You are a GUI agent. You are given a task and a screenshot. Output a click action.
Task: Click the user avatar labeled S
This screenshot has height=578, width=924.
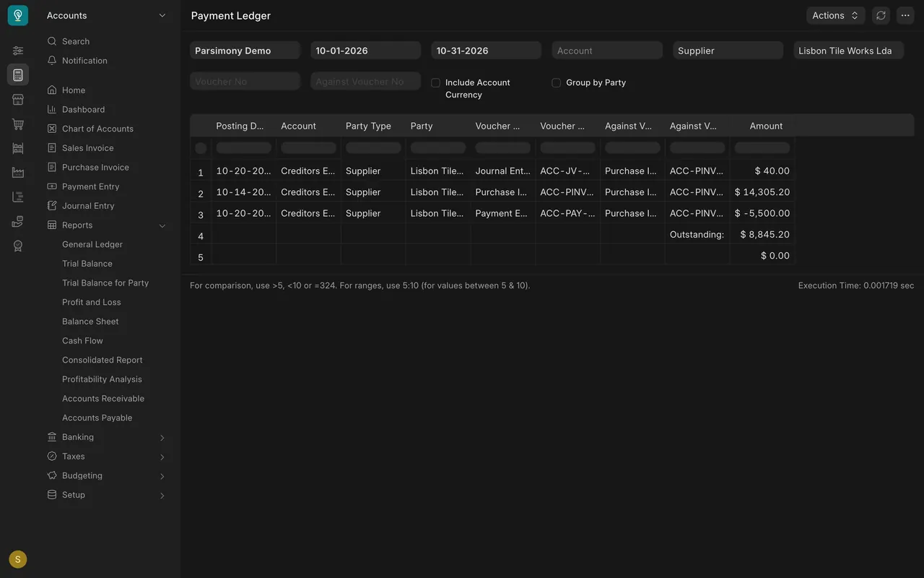point(18,559)
